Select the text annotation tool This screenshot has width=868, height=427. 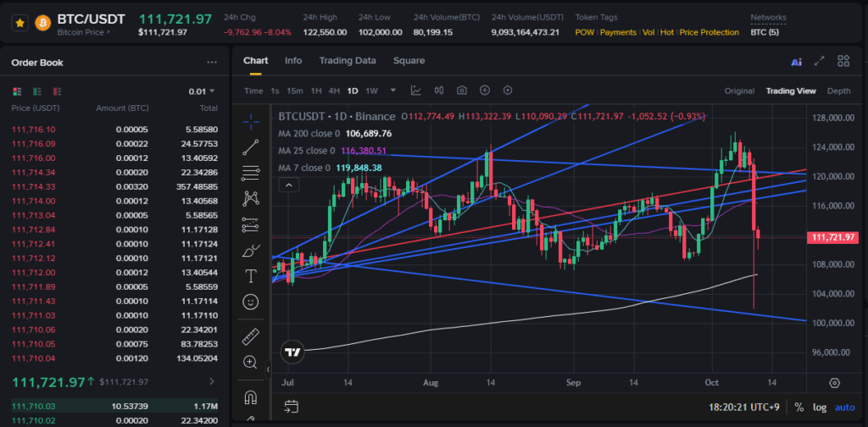point(250,275)
